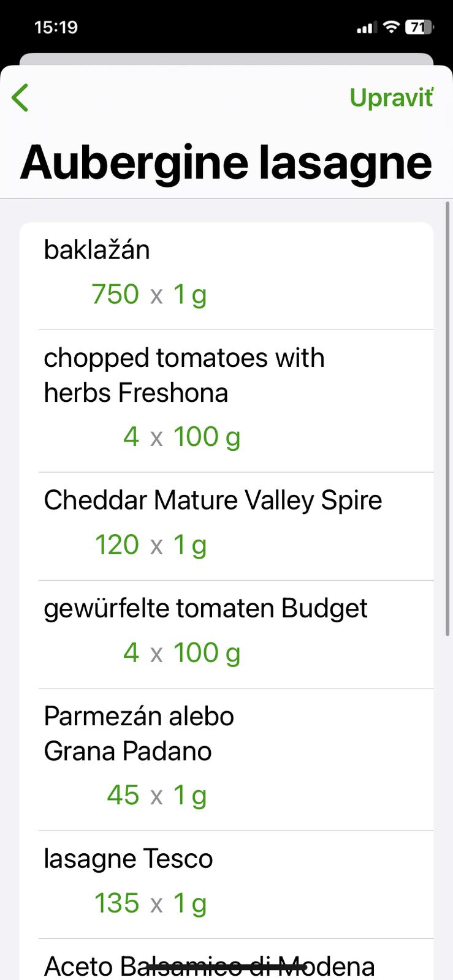453x980 pixels.
Task: Tap the Upraviť edit button
Action: pyautogui.click(x=391, y=97)
